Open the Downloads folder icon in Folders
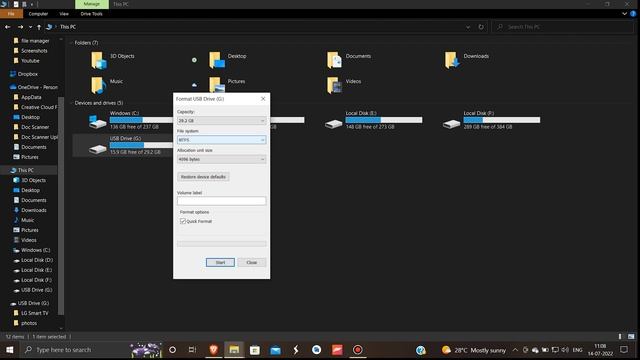 tap(452, 60)
